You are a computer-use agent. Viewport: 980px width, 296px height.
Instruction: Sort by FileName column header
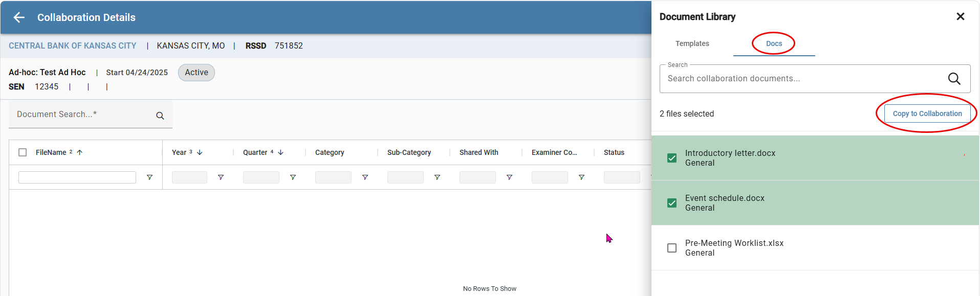51,152
